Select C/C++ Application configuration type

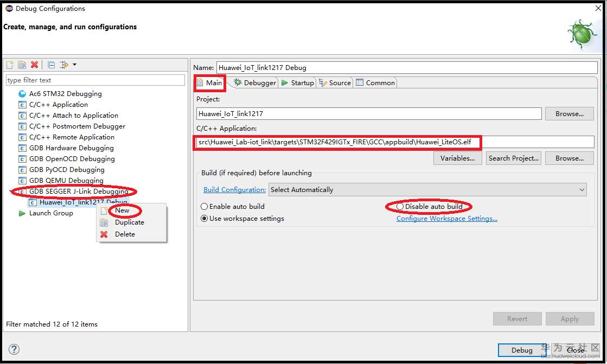pyautogui.click(x=59, y=105)
